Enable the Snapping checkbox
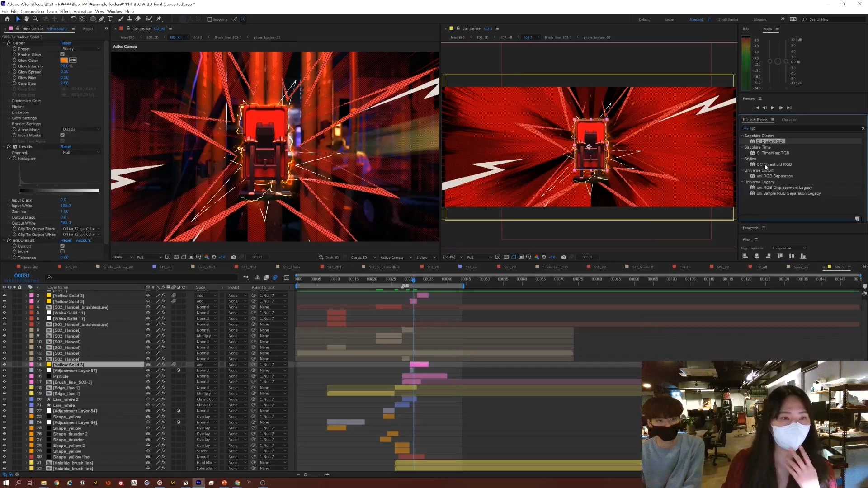This screenshot has width=868, height=488. [210, 19]
